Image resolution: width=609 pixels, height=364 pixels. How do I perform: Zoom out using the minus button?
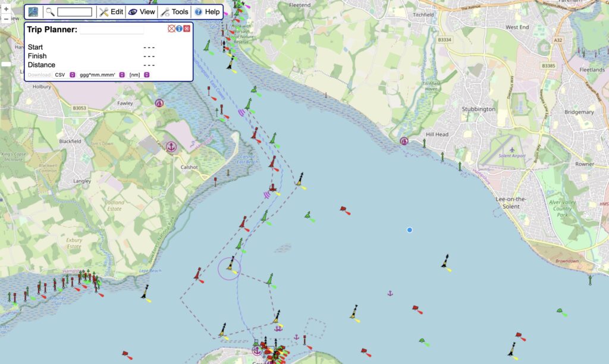click(x=6, y=18)
